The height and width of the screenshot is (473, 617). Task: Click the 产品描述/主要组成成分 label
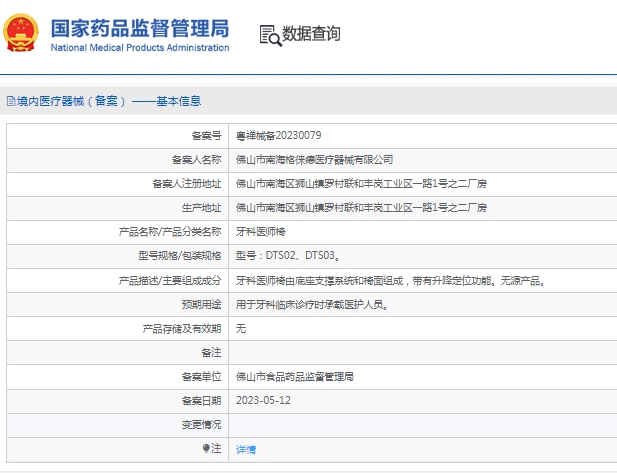coord(170,281)
